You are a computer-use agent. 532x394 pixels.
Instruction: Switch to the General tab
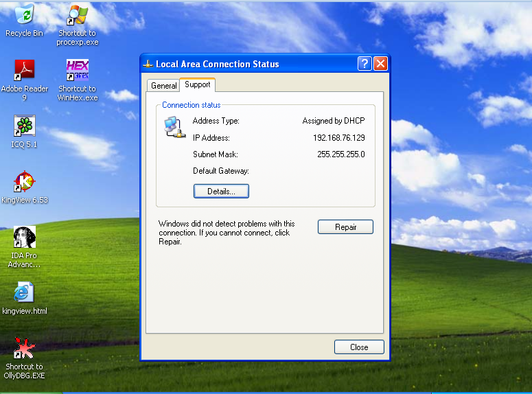tap(164, 86)
